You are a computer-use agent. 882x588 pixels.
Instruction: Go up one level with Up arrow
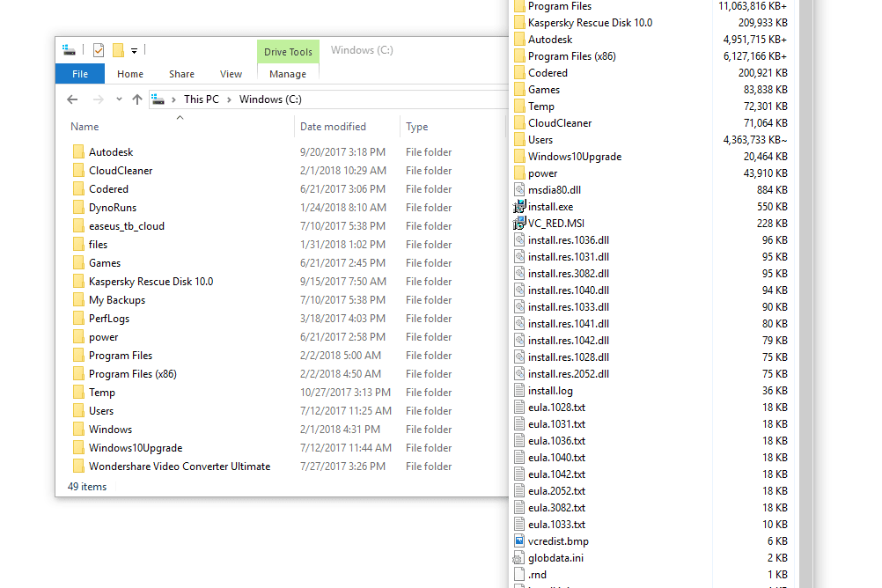tap(136, 99)
